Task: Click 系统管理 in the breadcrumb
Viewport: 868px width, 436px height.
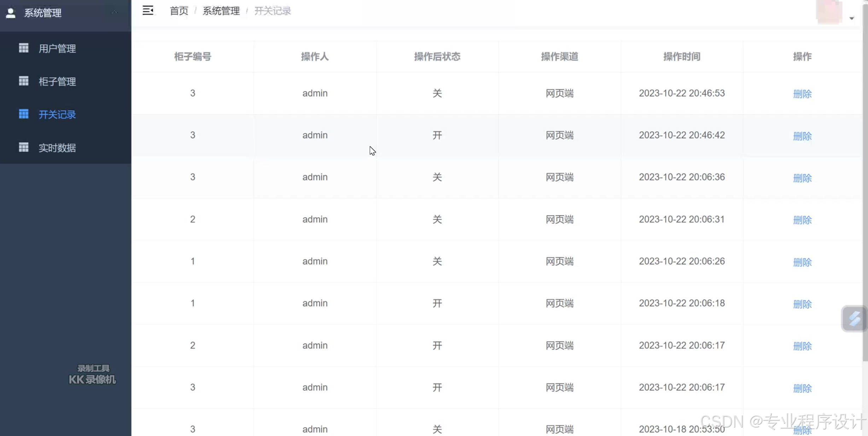Action: coord(221,11)
